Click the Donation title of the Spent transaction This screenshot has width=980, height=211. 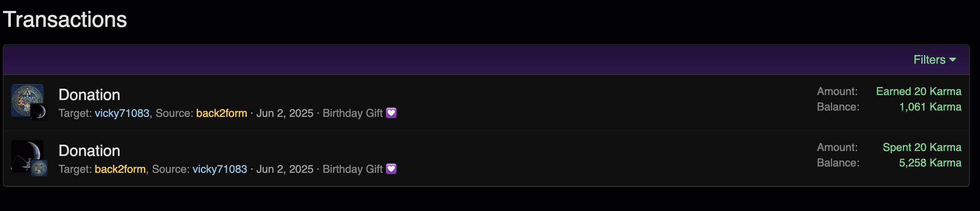coord(89,151)
